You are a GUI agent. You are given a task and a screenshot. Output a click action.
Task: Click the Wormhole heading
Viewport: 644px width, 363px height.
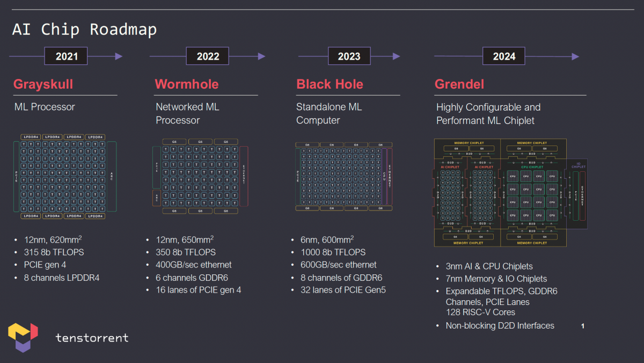pyautogui.click(x=187, y=84)
